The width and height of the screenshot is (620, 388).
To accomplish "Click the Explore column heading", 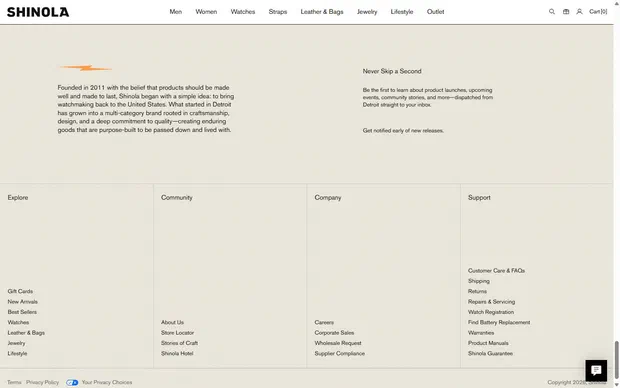I will click(x=18, y=197).
